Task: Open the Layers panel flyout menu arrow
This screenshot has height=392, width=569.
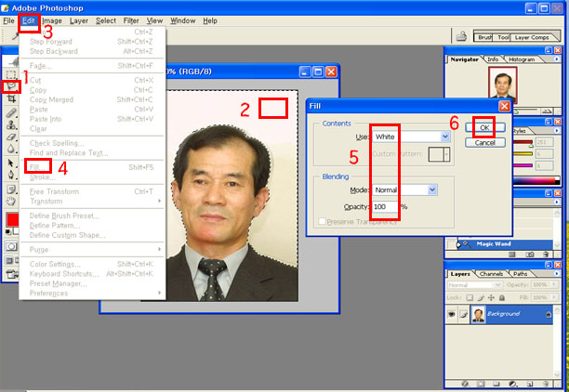Action: coord(557,273)
